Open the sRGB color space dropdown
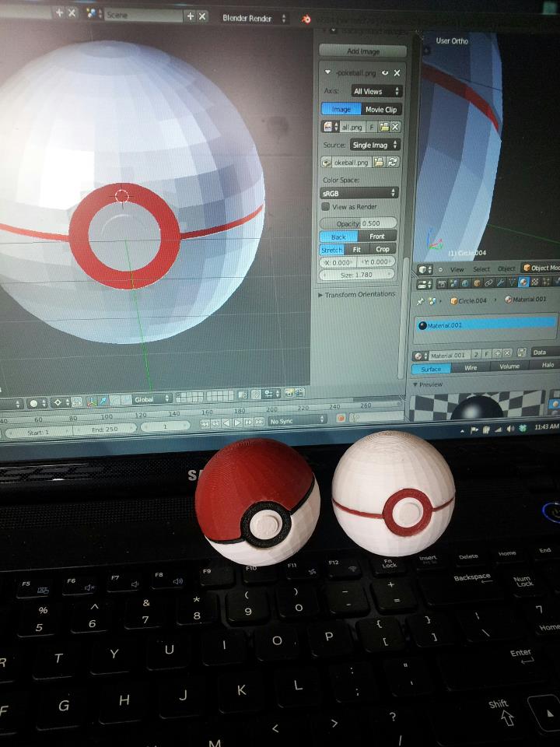This screenshot has height=747, width=560. [x=359, y=193]
